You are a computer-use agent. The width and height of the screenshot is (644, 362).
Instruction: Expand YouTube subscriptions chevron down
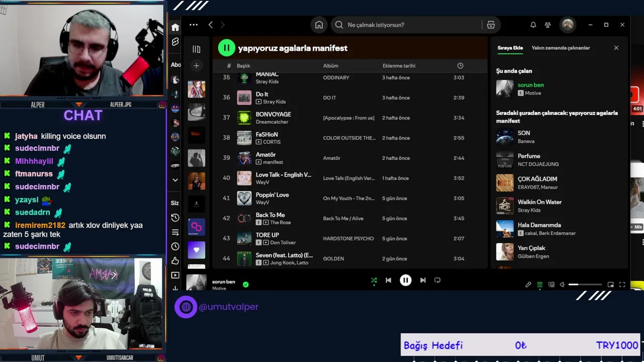(175, 179)
